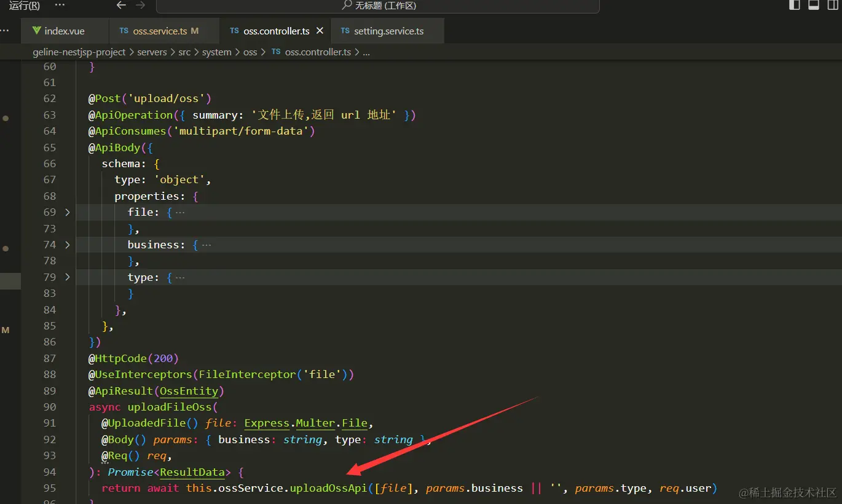Expand the fold chevron at line 69
Screen dimensions: 842x504
tap(68, 212)
